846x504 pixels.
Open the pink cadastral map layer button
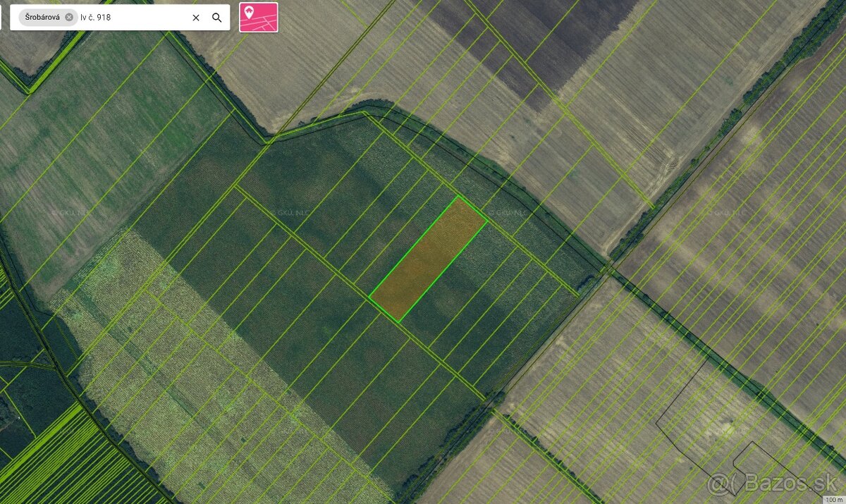pos(258,17)
